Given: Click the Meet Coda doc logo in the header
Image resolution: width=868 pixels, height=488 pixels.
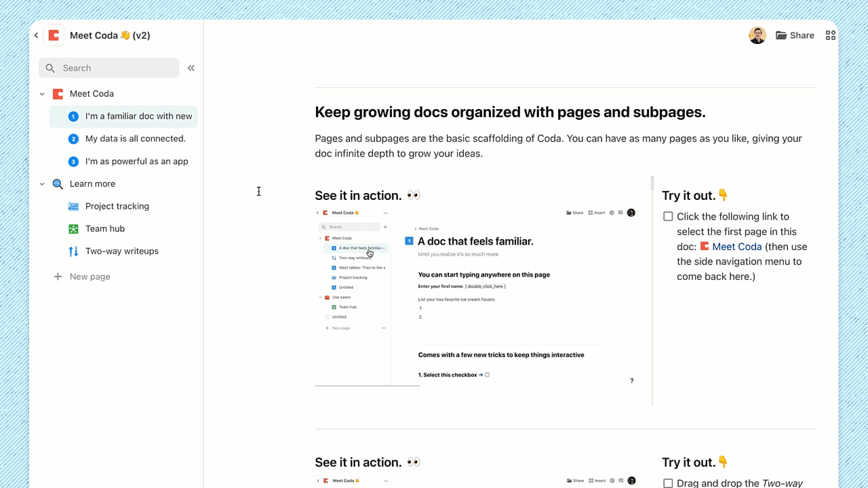Looking at the screenshot, I should (53, 35).
